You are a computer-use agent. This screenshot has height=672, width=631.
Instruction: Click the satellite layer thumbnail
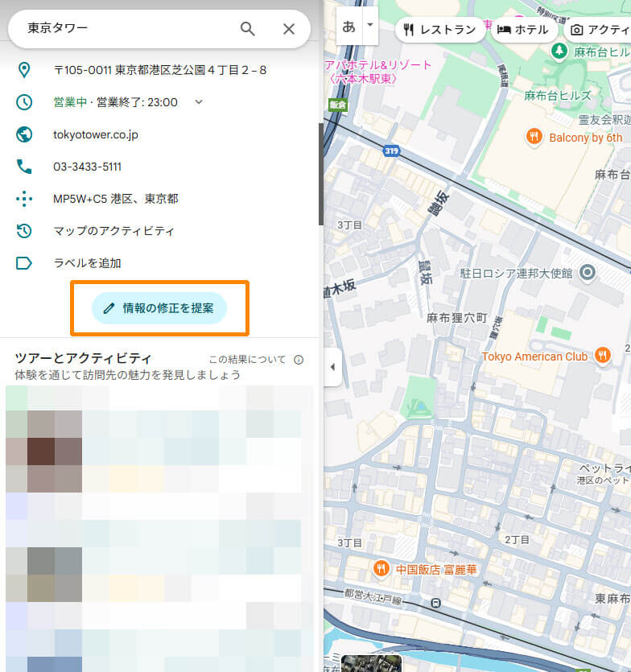[x=371, y=663]
